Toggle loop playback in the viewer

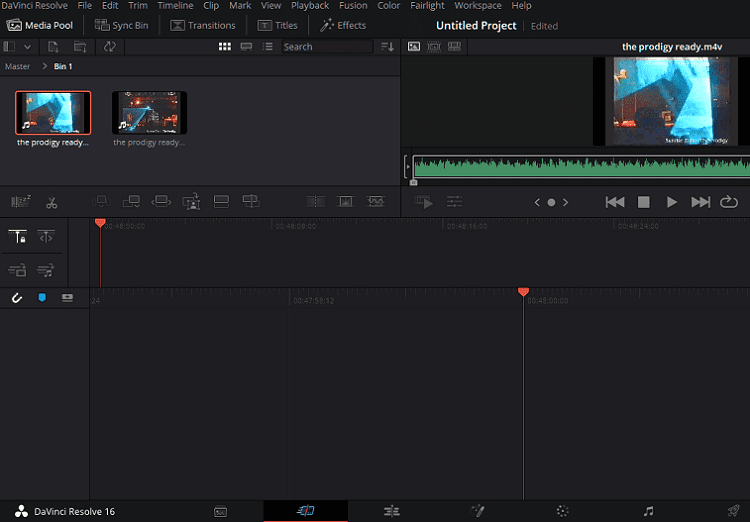[729, 202]
